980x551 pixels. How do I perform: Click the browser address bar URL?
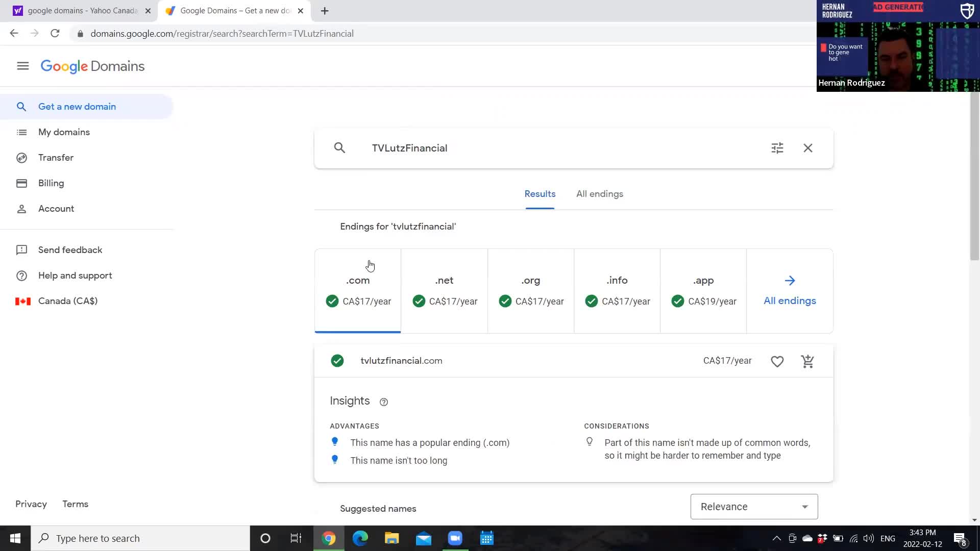[222, 34]
